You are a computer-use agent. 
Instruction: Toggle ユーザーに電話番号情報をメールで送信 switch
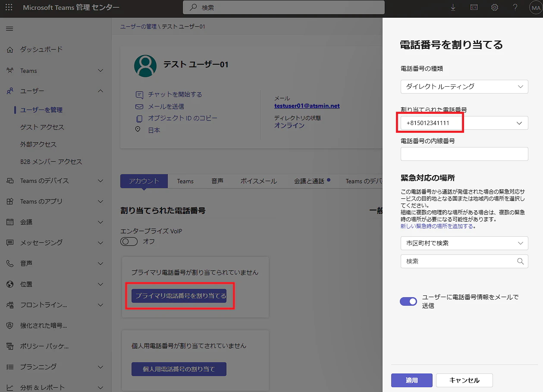(x=408, y=301)
